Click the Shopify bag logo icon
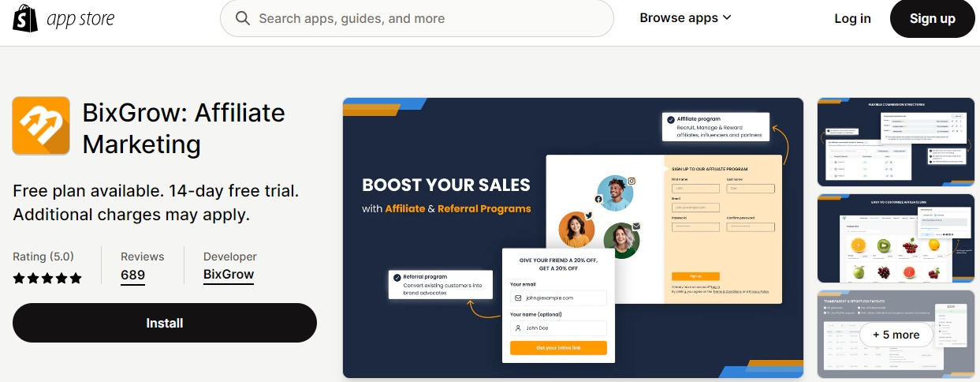The width and height of the screenshot is (980, 382). click(25, 18)
